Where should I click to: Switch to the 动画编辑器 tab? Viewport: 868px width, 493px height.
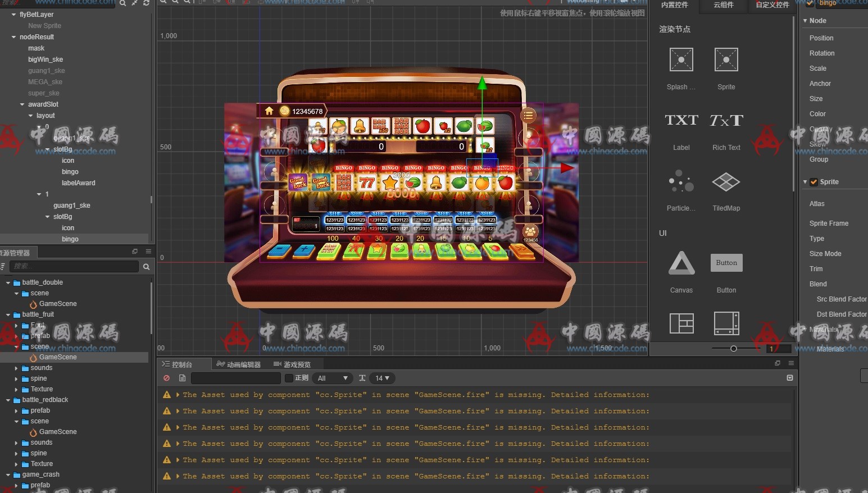coord(239,364)
